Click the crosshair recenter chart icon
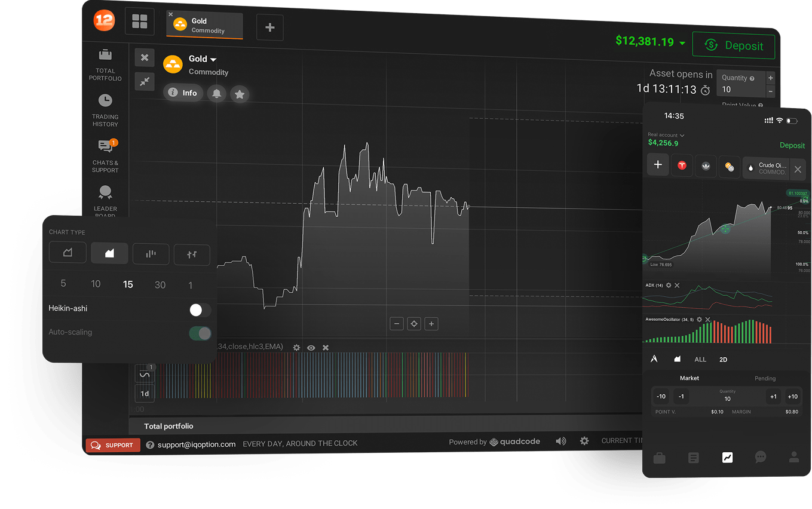The height and width of the screenshot is (509, 812). pyautogui.click(x=413, y=324)
